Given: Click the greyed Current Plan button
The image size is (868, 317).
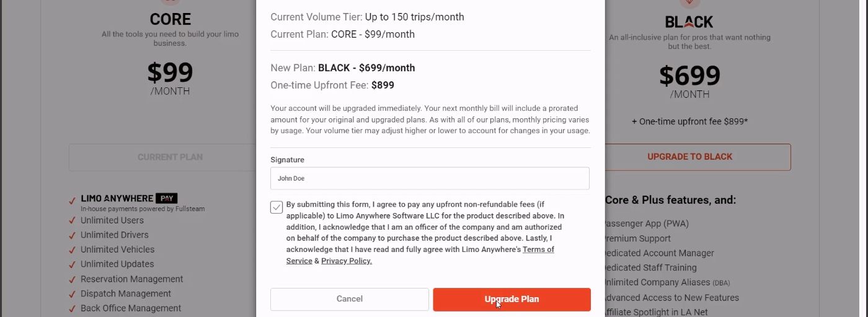Looking at the screenshot, I should click(x=170, y=157).
